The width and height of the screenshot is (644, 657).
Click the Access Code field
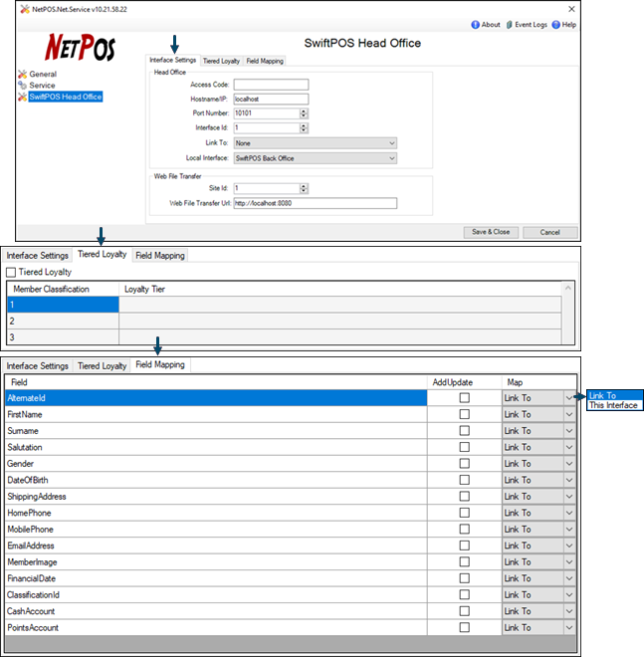[x=271, y=85]
